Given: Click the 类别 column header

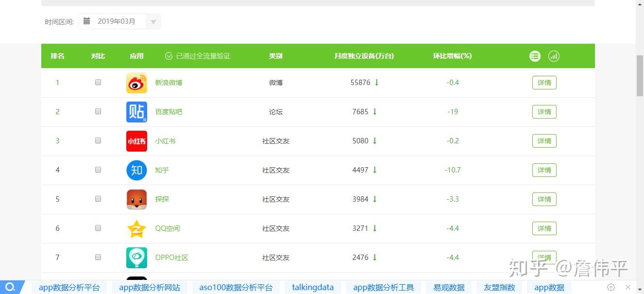Looking at the screenshot, I should (276, 56).
